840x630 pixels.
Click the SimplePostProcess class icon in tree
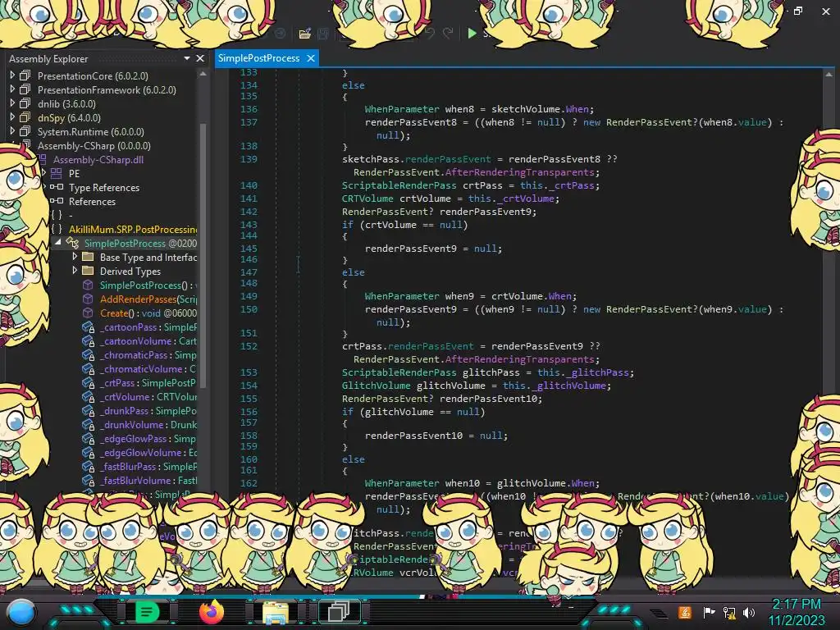pyautogui.click(x=72, y=243)
